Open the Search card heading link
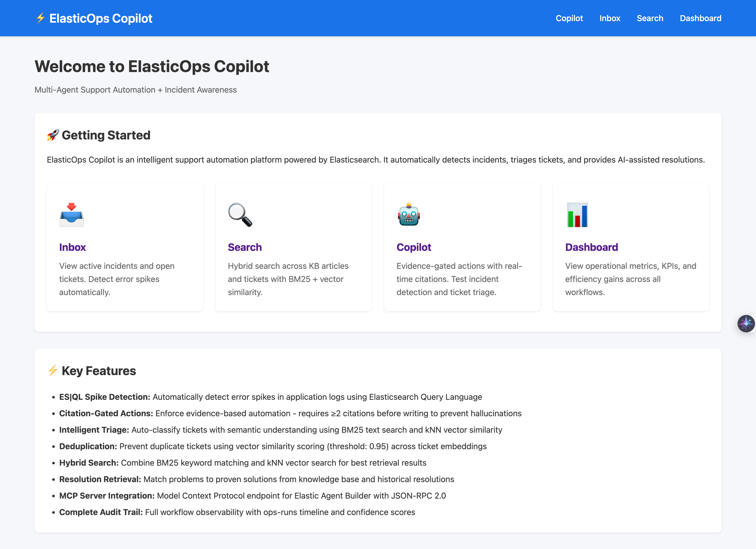Viewport: 756px width, 549px height. pos(245,247)
